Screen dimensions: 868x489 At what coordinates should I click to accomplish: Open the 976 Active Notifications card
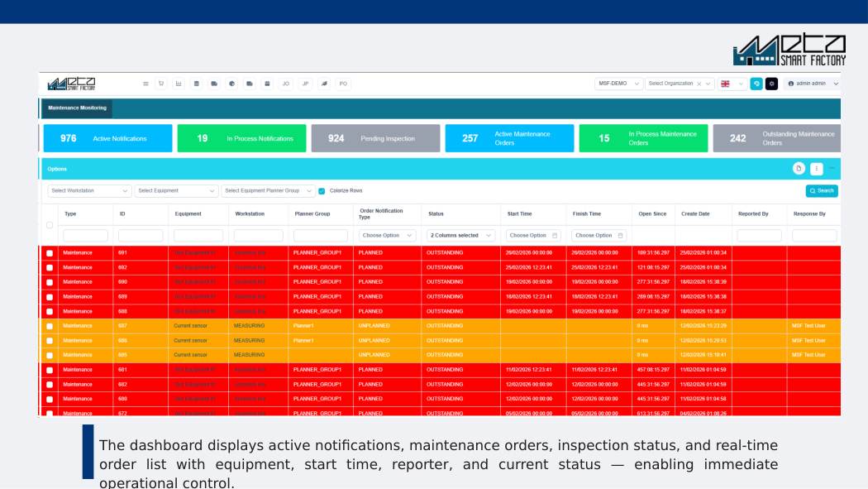click(108, 138)
